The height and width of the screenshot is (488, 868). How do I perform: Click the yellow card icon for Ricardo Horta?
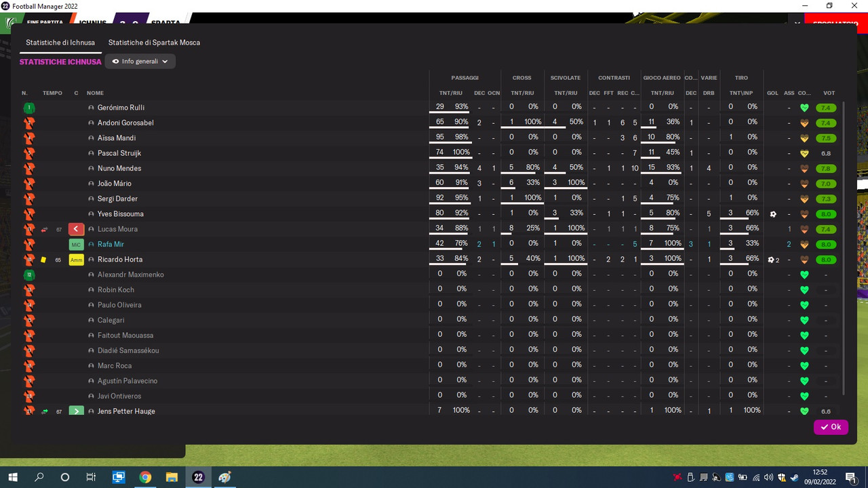(44, 260)
